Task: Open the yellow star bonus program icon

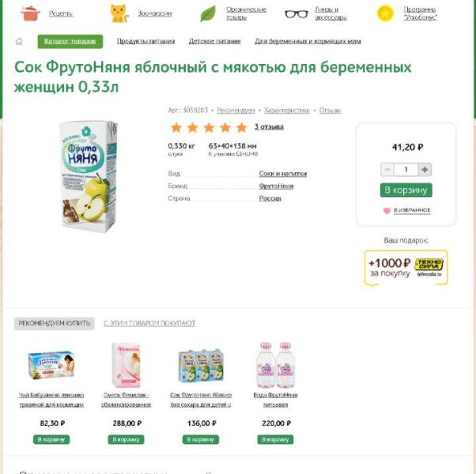Action: pyautogui.click(x=385, y=13)
